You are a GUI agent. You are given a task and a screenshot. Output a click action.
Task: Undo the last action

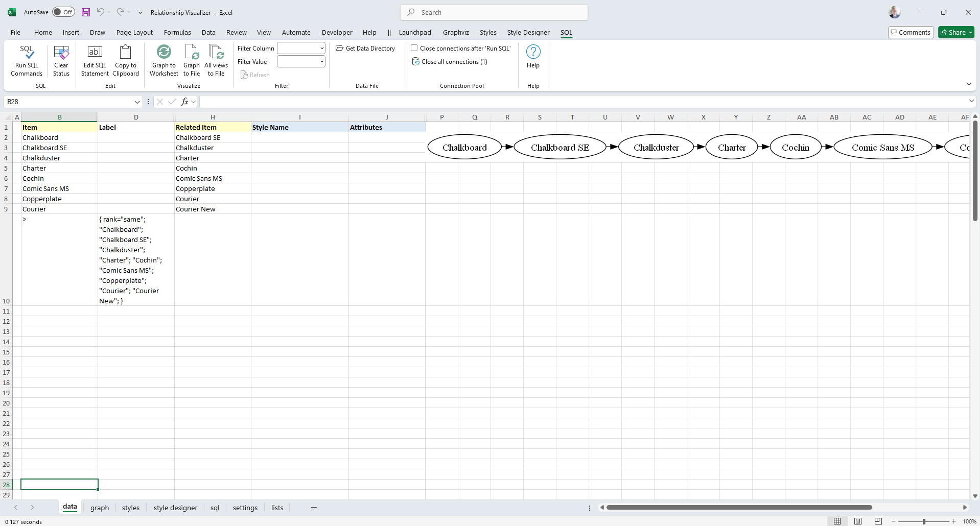point(101,12)
